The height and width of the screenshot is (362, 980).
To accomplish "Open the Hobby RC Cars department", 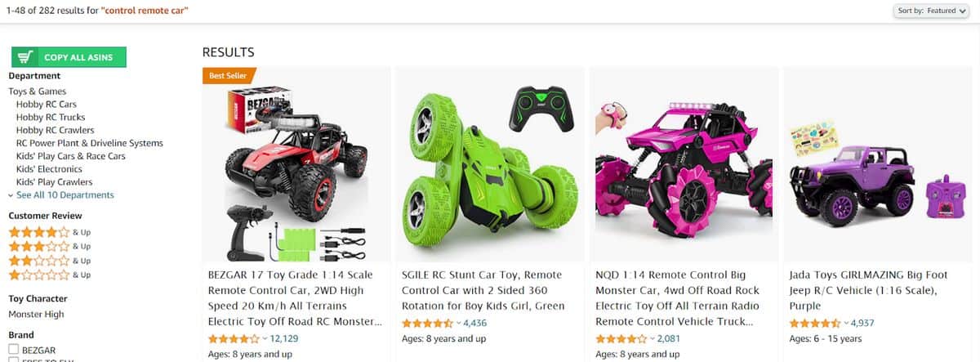I will pyautogui.click(x=47, y=105).
